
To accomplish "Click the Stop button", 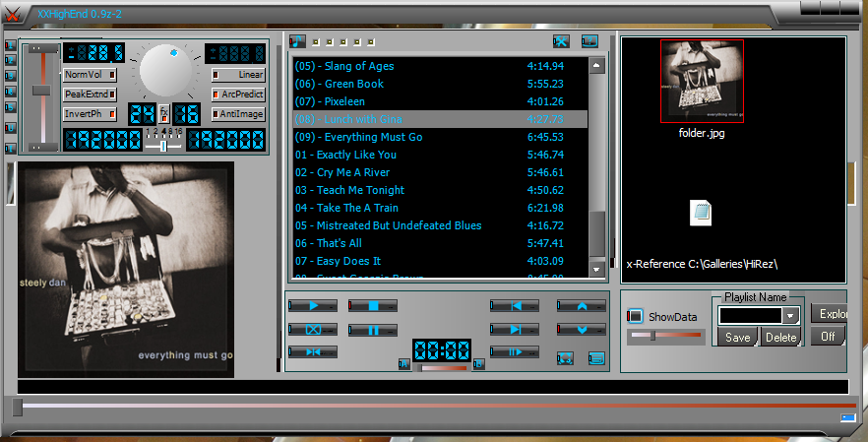I will click(373, 306).
